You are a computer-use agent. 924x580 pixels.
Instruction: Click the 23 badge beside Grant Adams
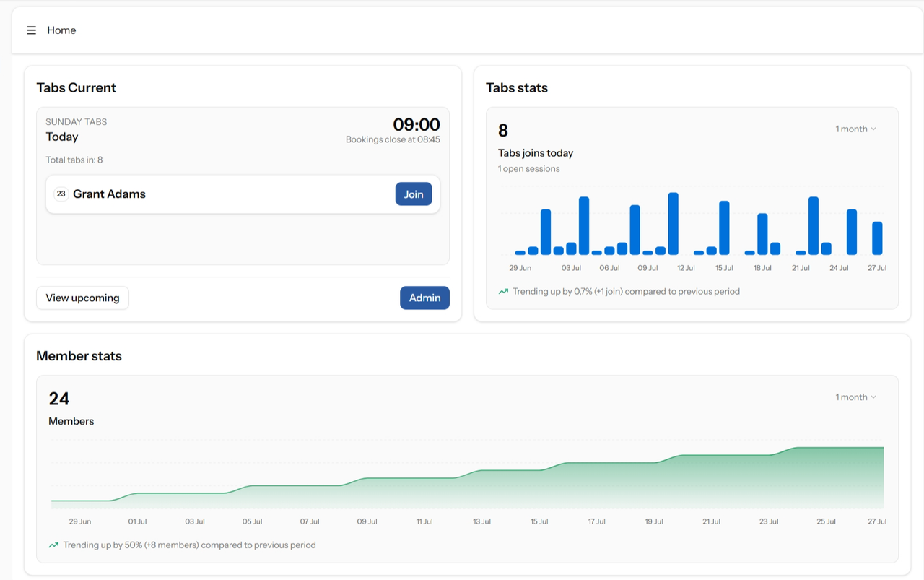click(x=61, y=194)
